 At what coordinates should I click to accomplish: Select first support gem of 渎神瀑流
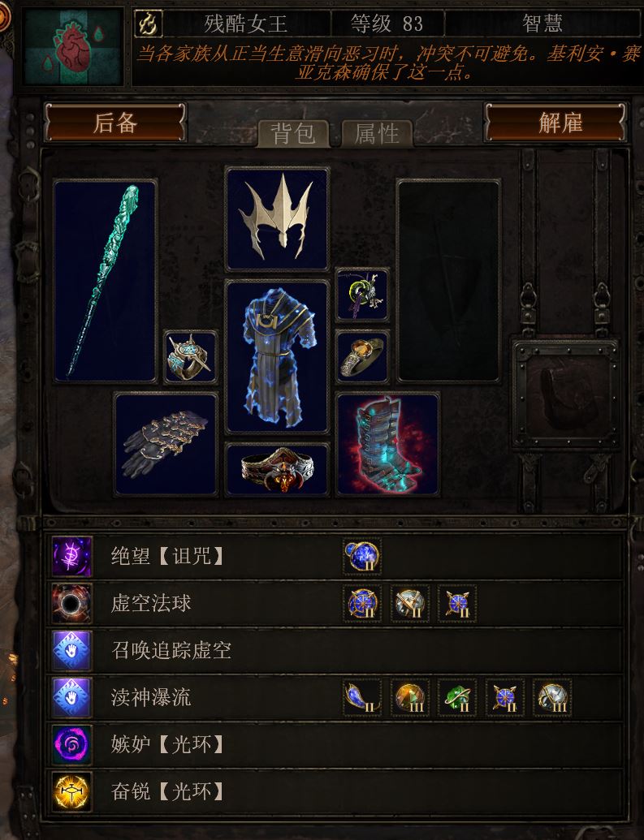362,697
